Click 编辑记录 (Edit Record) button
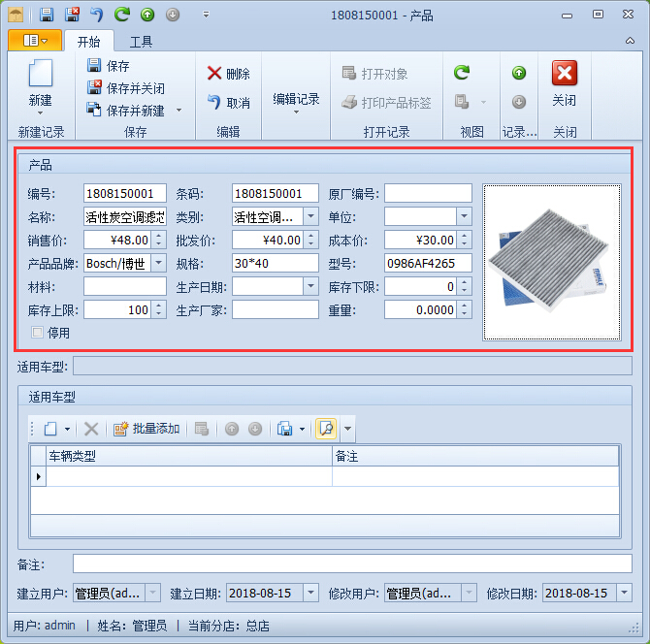Image resolution: width=650 pixels, height=644 pixels. 296,99
